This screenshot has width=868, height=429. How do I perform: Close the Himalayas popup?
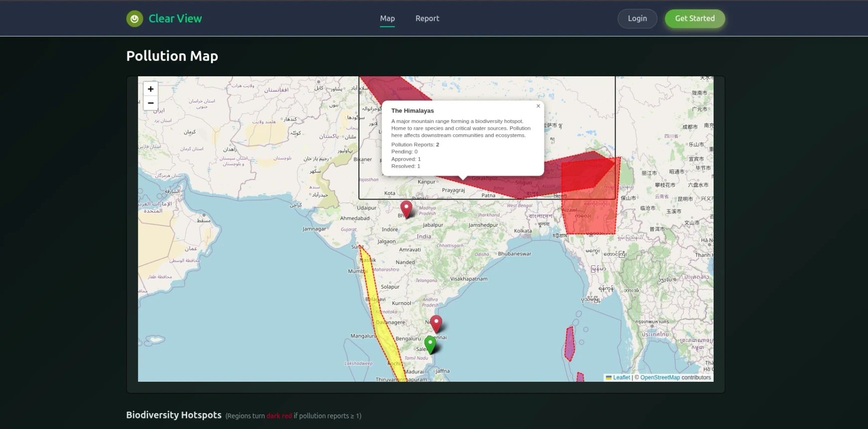(538, 106)
